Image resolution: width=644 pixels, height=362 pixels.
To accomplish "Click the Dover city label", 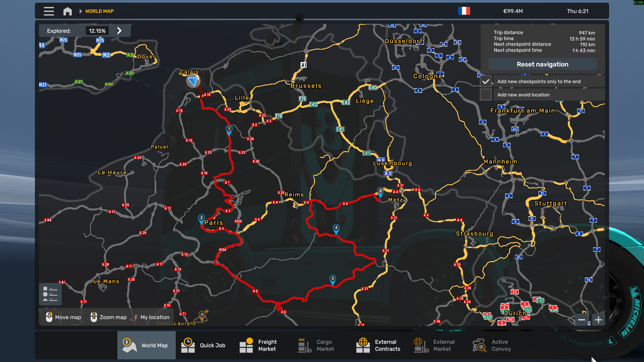I will (147, 56).
